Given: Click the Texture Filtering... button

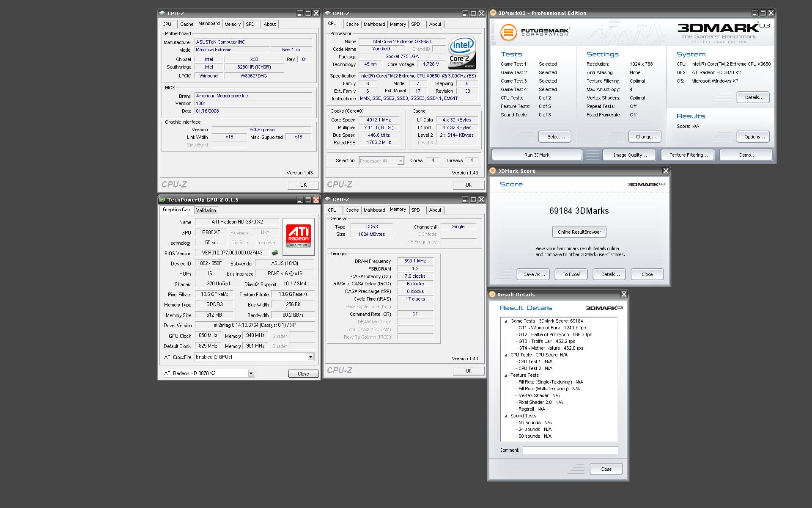Looking at the screenshot, I should (688, 155).
